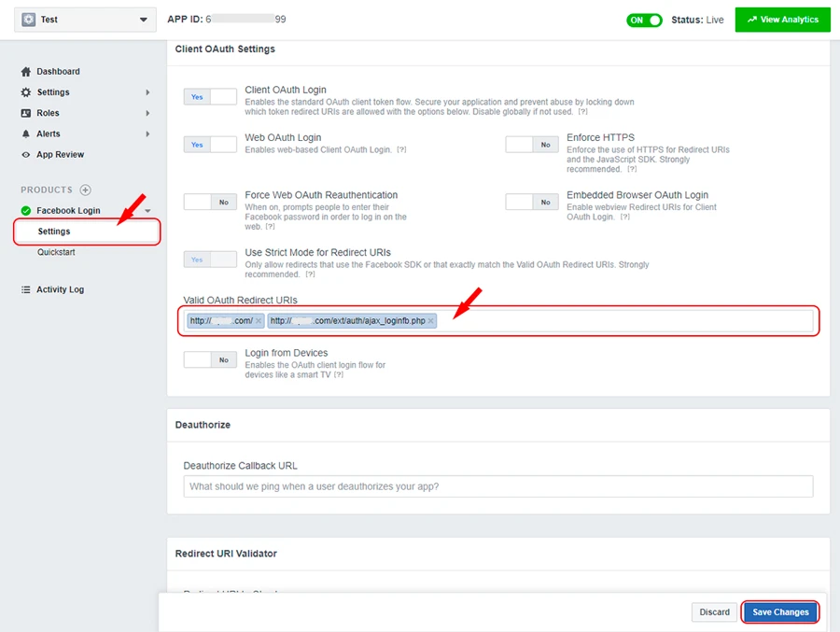Click the Activity Log list icon
Screen dimensions: 840x632
click(26, 289)
